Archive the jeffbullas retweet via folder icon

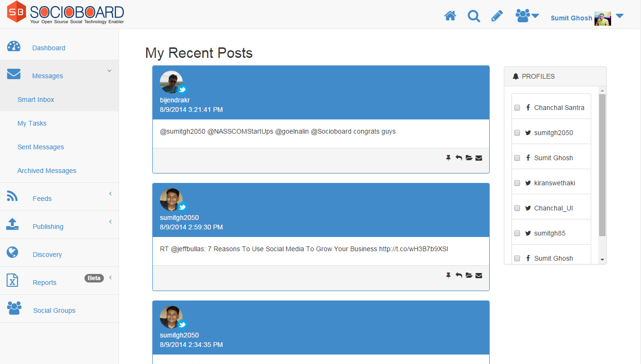click(469, 275)
